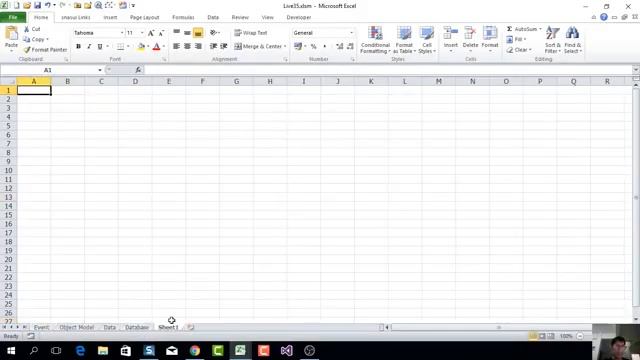Click the Paste icon in Clipboard group
640x360 pixels.
tap(11, 34)
